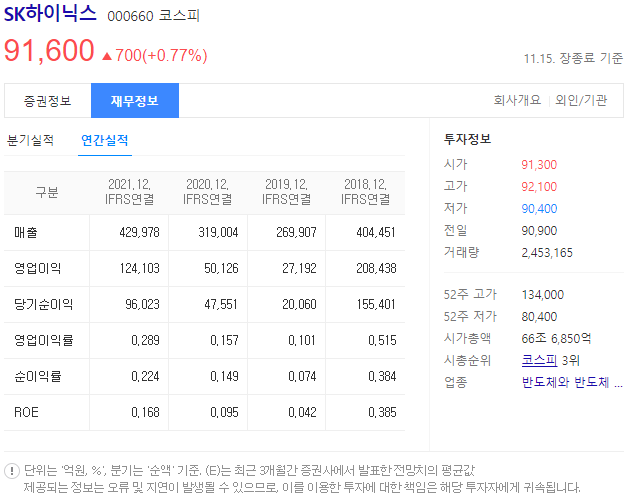Open the 증권정보 tab
Viewport: 628px width, 502px height.
coord(48,101)
